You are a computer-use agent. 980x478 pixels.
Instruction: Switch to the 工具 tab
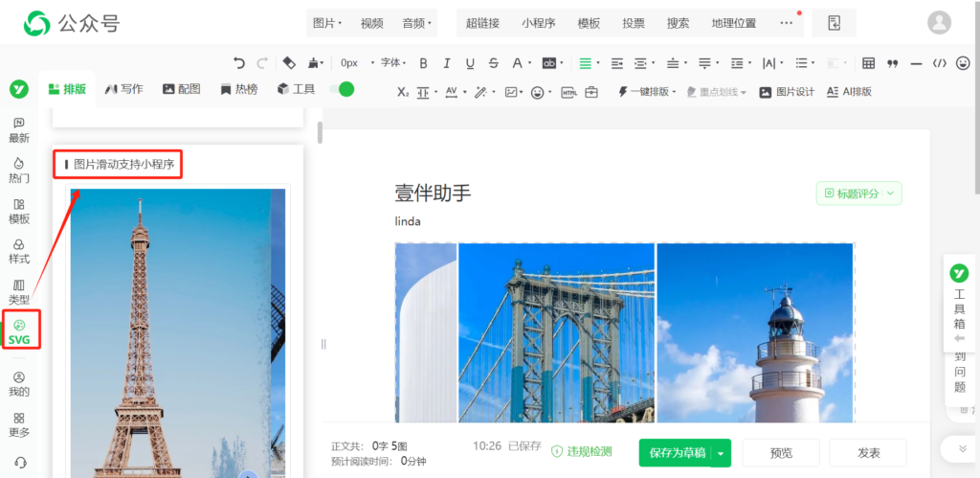coord(297,89)
